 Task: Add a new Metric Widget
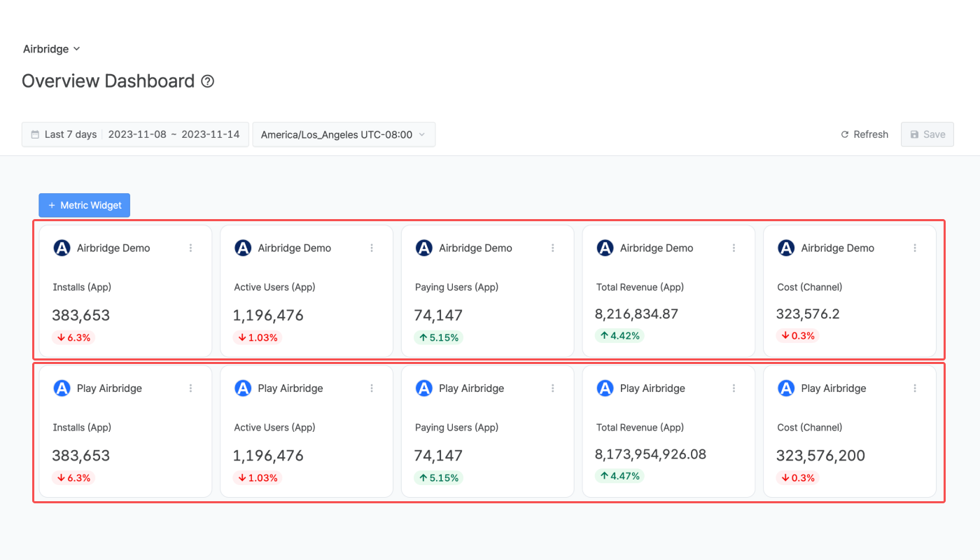click(84, 205)
